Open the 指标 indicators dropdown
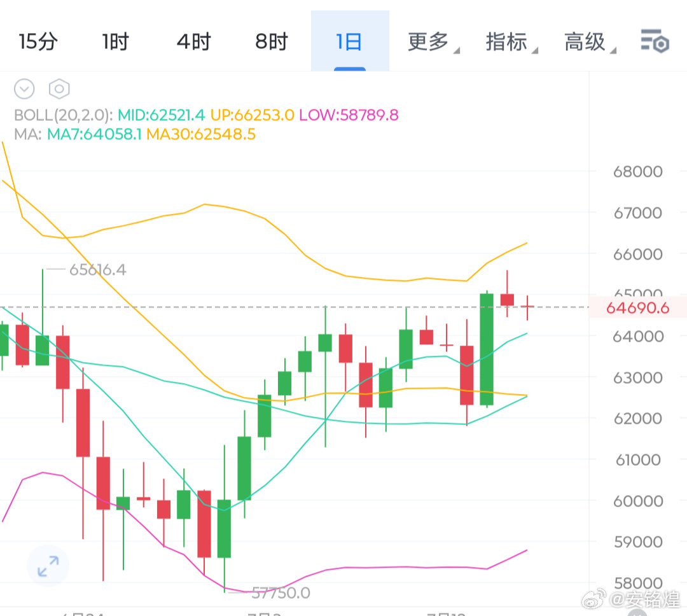Image resolution: width=687 pixels, height=616 pixels. [511, 42]
